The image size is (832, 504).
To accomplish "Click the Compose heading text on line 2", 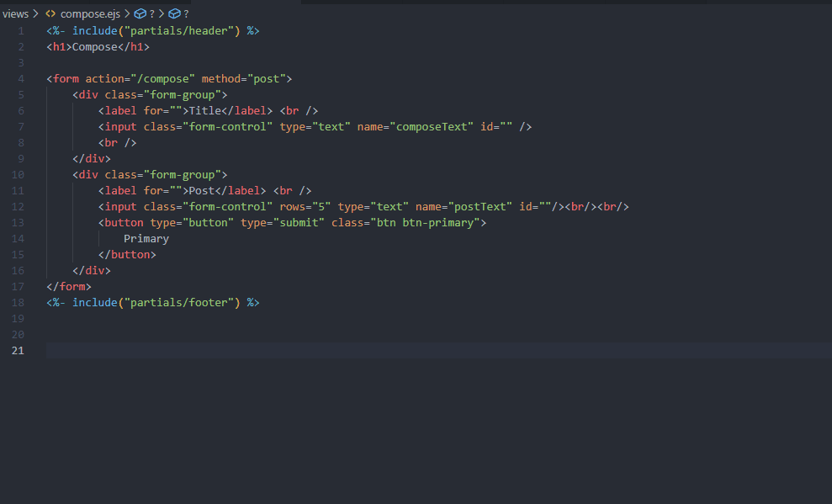I will [x=94, y=46].
